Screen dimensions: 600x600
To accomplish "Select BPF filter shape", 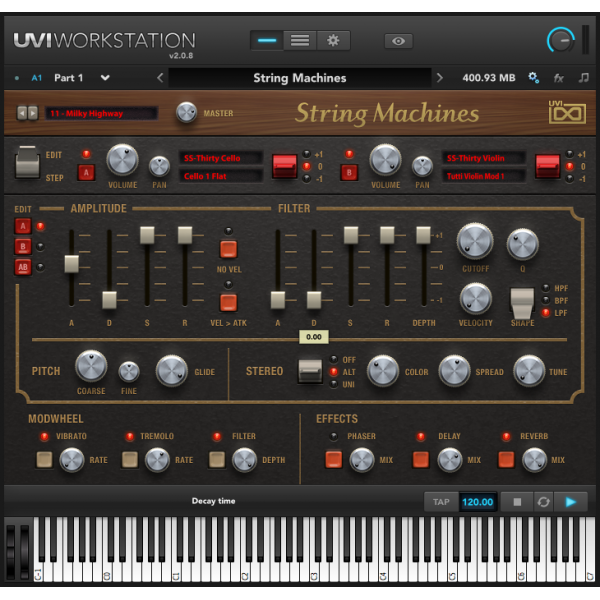I will 546,300.
